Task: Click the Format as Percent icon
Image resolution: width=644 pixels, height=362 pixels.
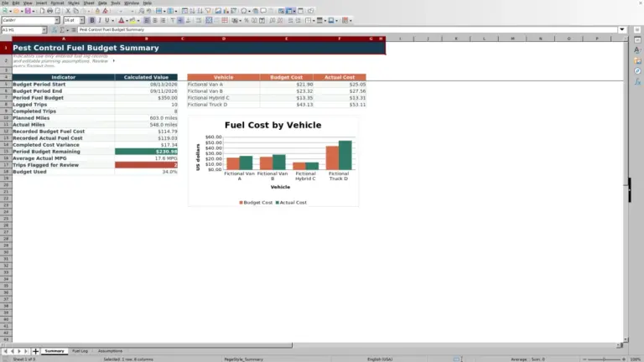Action: tap(246, 20)
